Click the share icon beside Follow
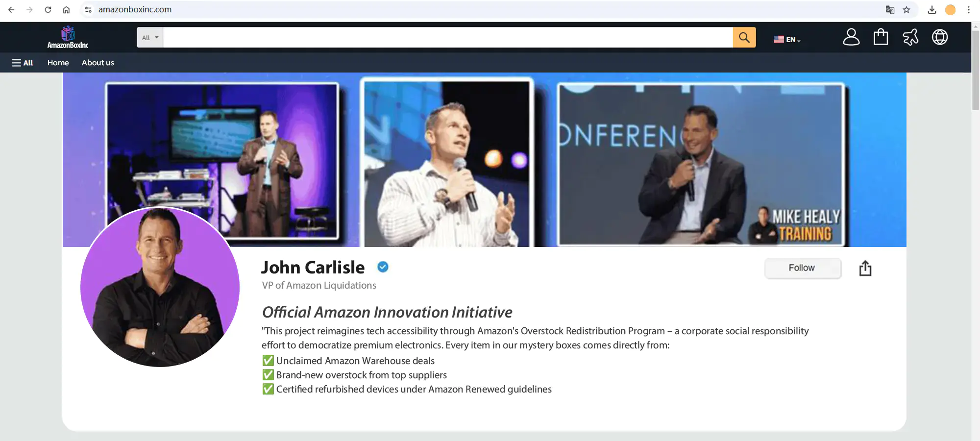Viewport: 980px width, 441px height. pos(865,269)
